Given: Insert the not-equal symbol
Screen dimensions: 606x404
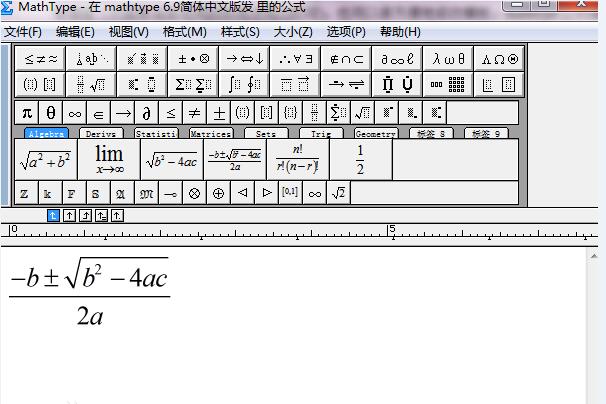Looking at the screenshot, I should pyautogui.click(x=194, y=113).
